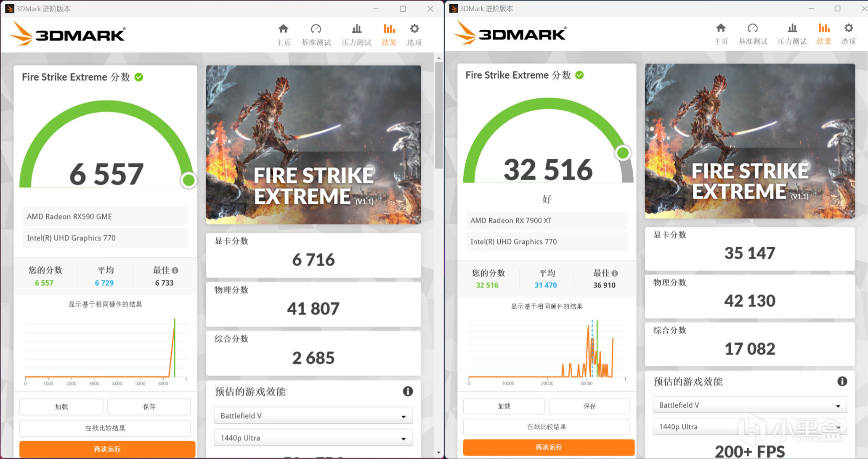Viewport: 868px width, 459px height.
Task: Click options gear icon in right window
Action: click(x=849, y=28)
